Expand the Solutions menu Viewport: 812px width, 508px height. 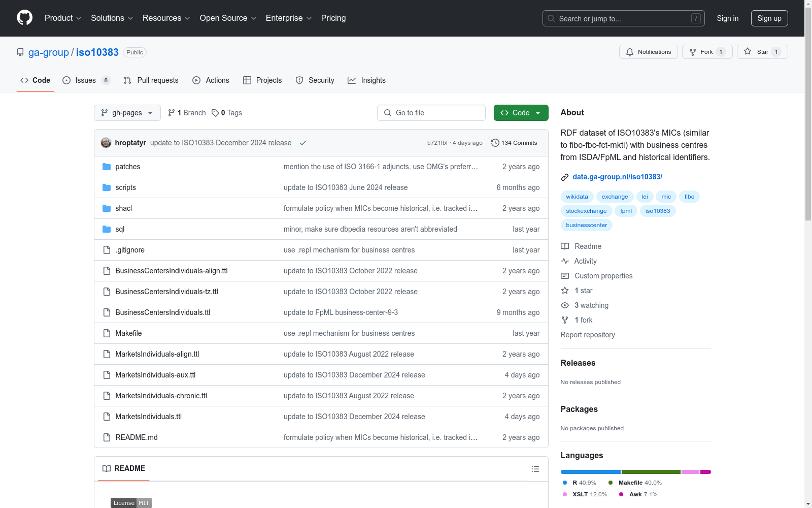[112, 18]
